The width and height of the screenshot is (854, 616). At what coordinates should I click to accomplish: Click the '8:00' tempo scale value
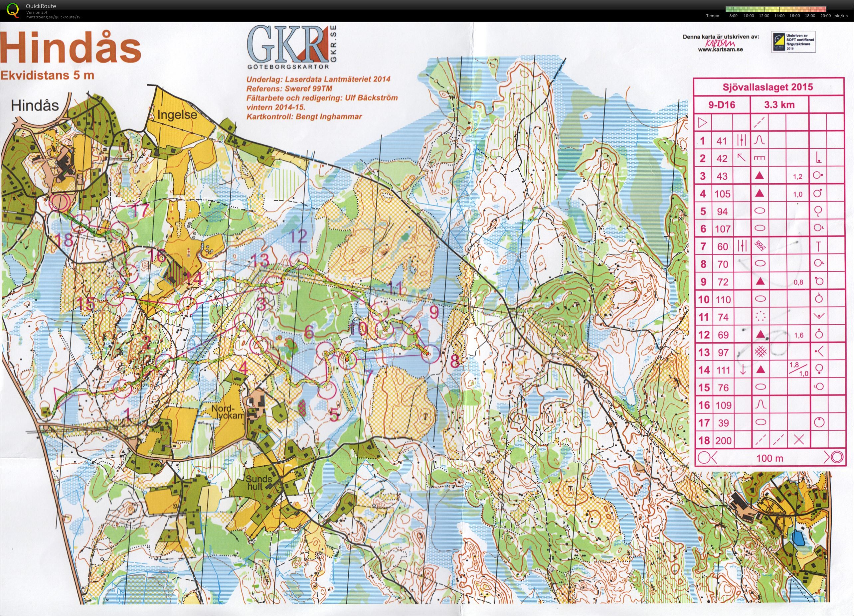(x=733, y=16)
